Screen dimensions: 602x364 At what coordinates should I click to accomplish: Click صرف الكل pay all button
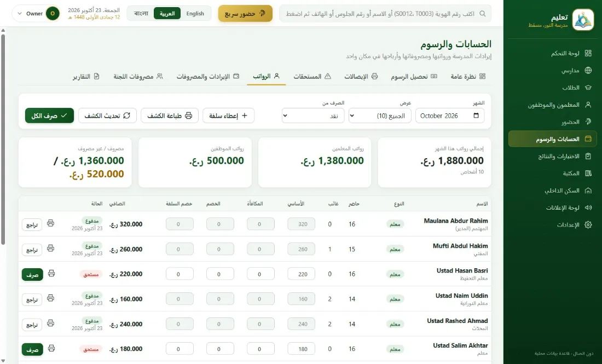(x=49, y=115)
